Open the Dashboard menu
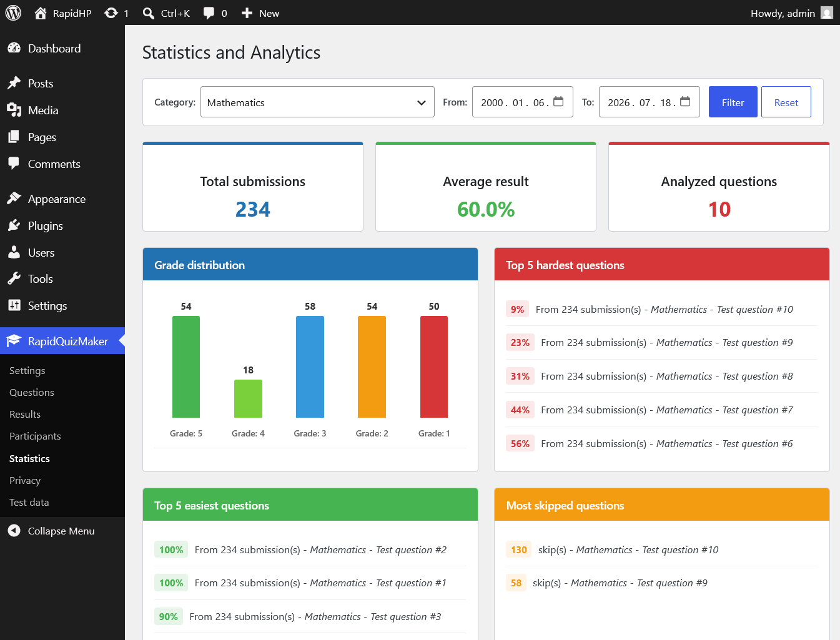 click(x=62, y=48)
